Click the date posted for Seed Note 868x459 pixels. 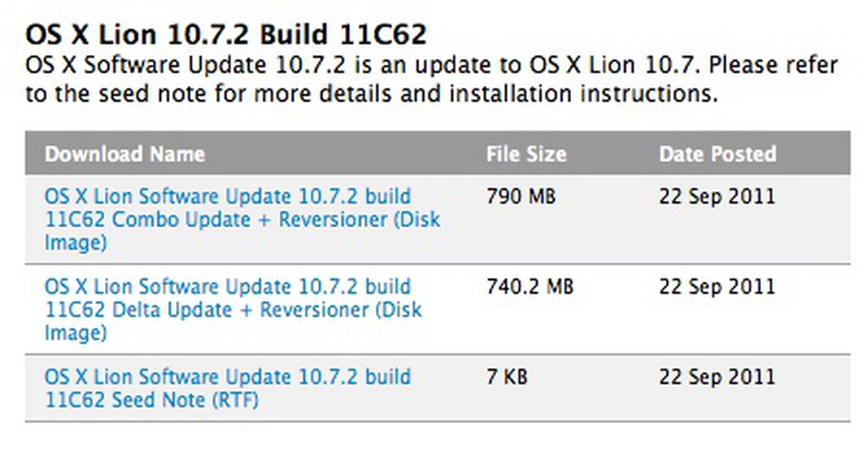[x=717, y=377]
